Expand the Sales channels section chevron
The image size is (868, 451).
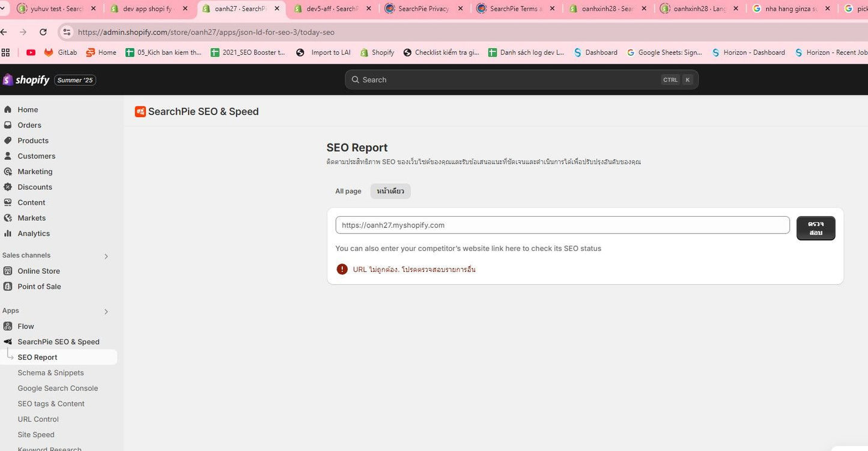pos(106,256)
